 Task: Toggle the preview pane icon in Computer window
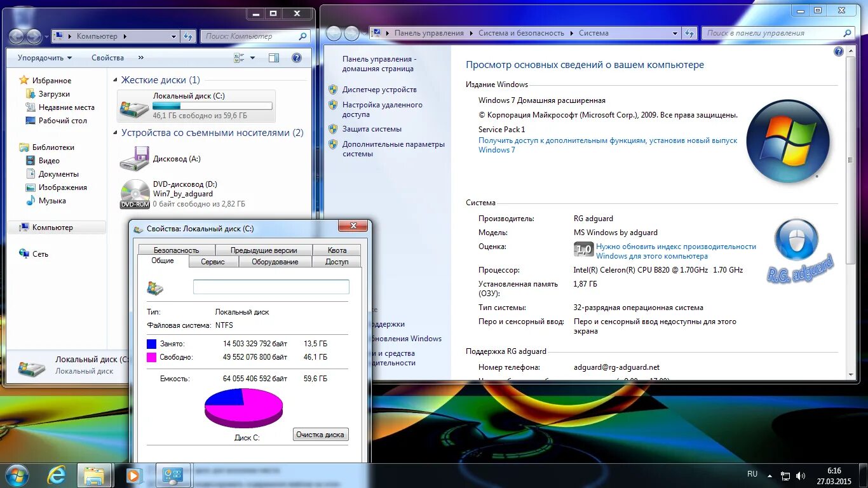click(x=274, y=58)
